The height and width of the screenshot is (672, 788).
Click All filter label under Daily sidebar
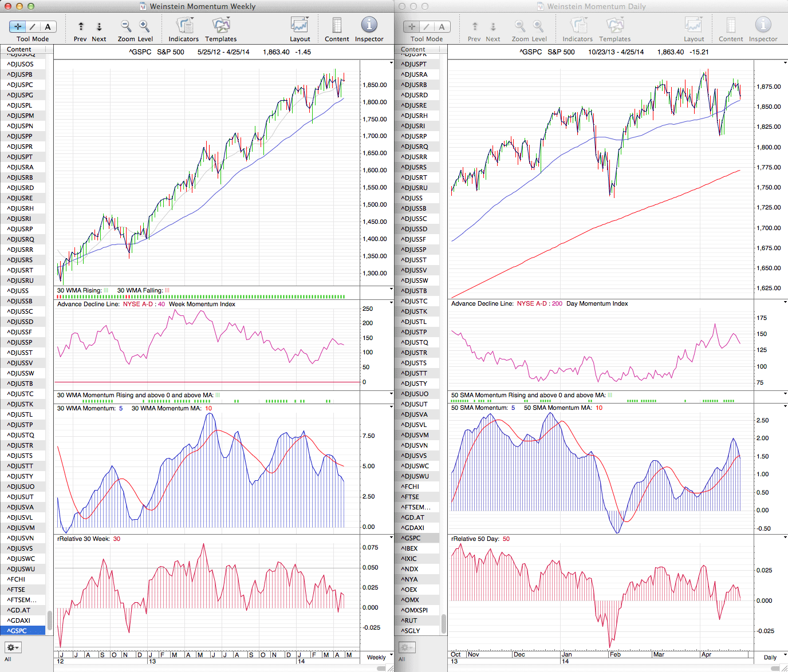click(402, 659)
